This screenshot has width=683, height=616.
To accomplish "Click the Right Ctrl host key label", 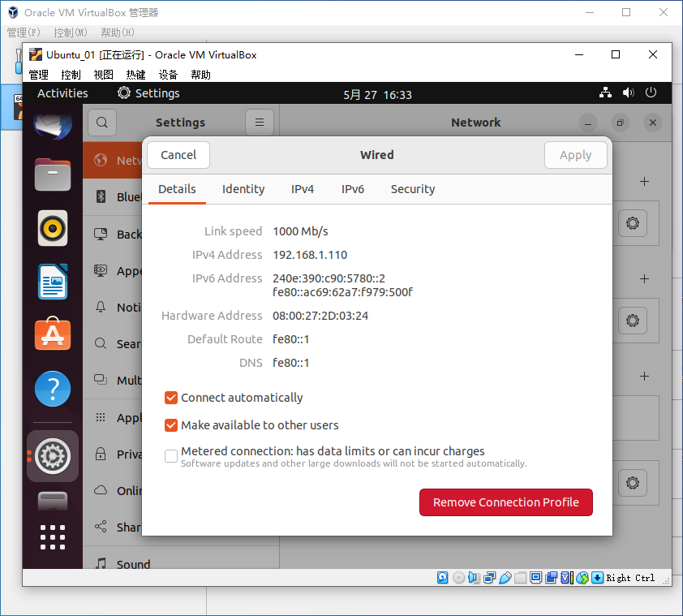I will tap(630, 578).
